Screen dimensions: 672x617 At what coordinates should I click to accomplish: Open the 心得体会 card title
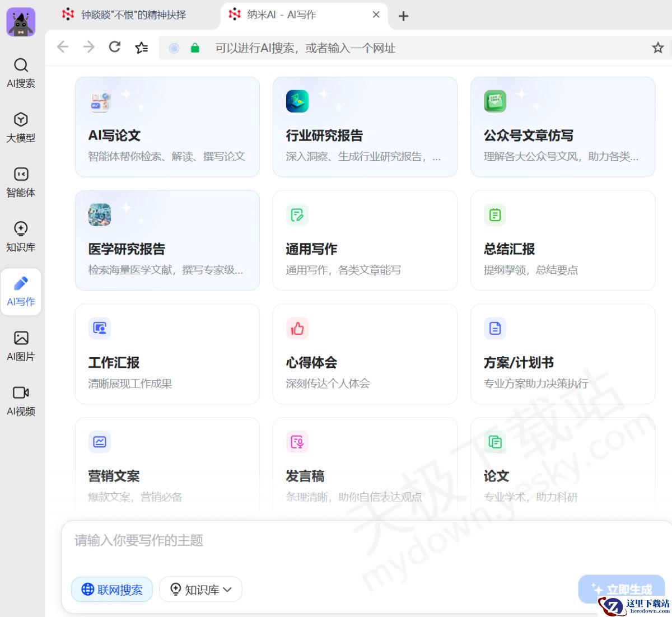coord(311,363)
